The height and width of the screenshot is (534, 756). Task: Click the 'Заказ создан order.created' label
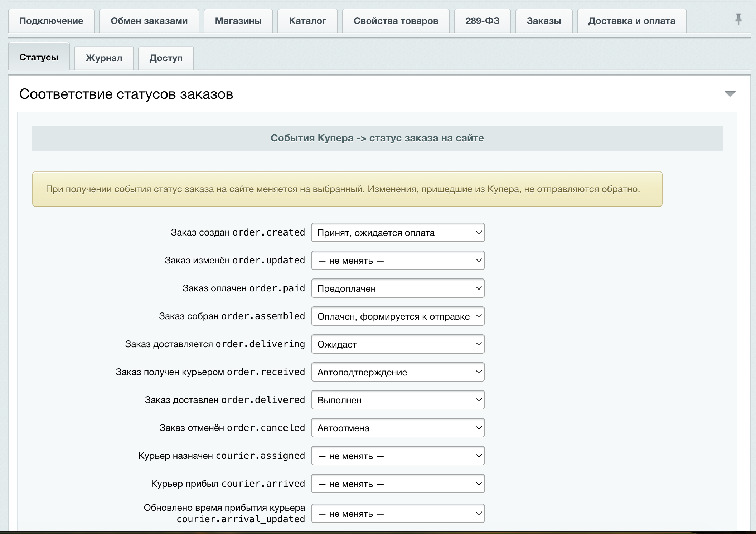[x=238, y=233]
